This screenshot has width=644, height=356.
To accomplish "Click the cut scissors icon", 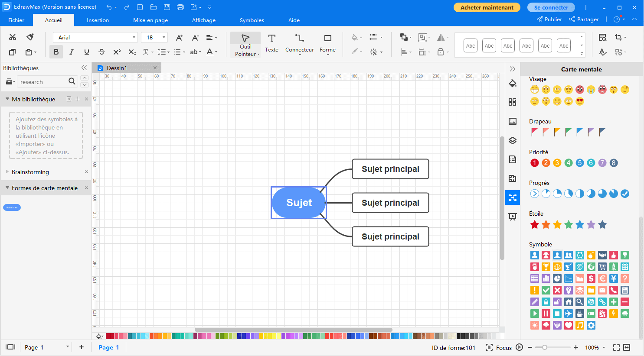I will point(13,37).
